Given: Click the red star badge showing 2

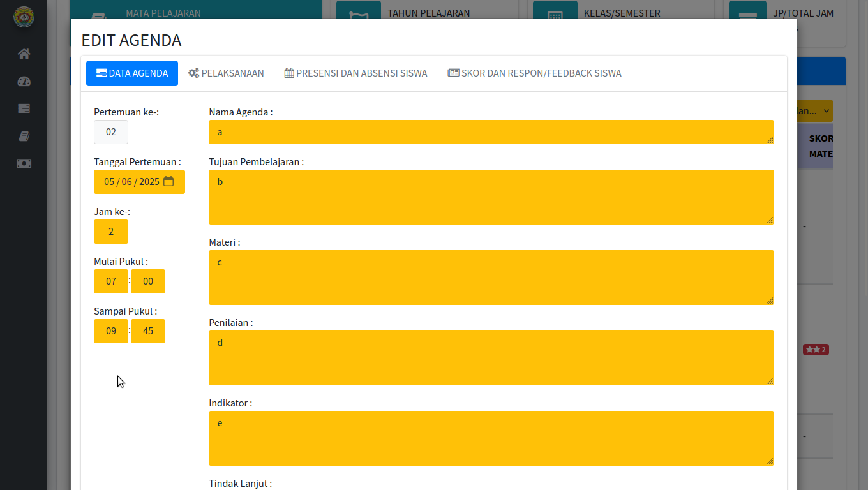Looking at the screenshot, I should pyautogui.click(x=816, y=350).
